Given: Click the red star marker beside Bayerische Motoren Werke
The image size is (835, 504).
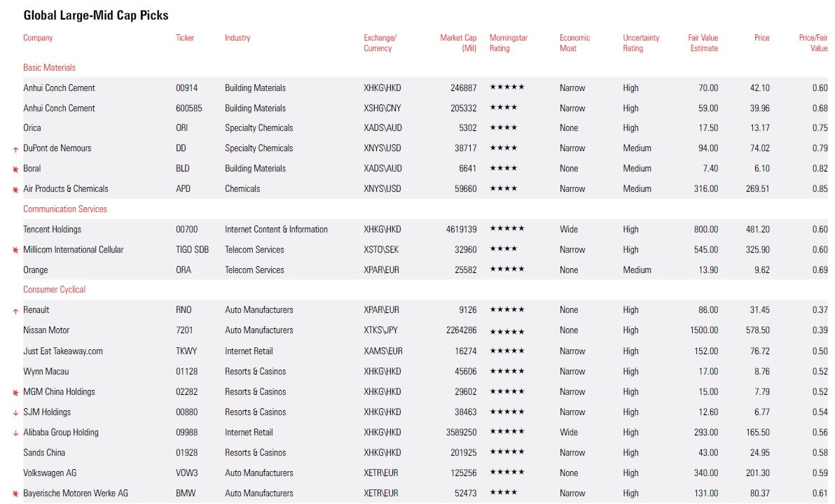Looking at the screenshot, I should pyautogui.click(x=15, y=494).
